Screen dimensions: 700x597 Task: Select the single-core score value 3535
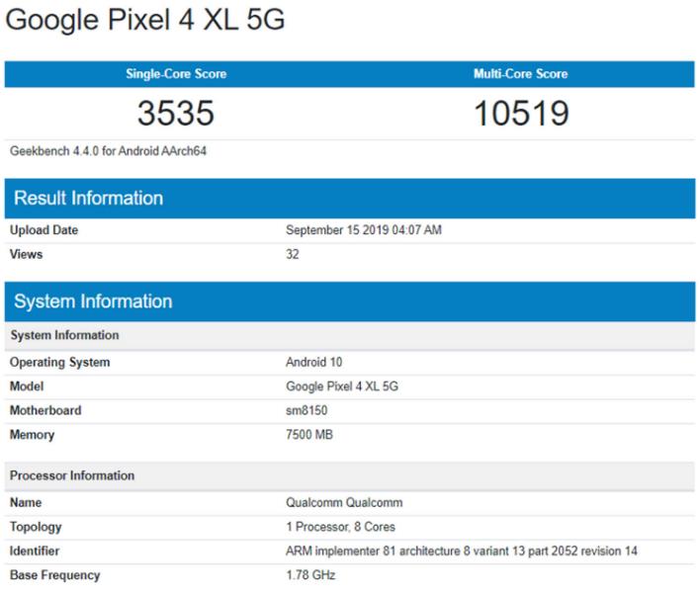pos(176,115)
